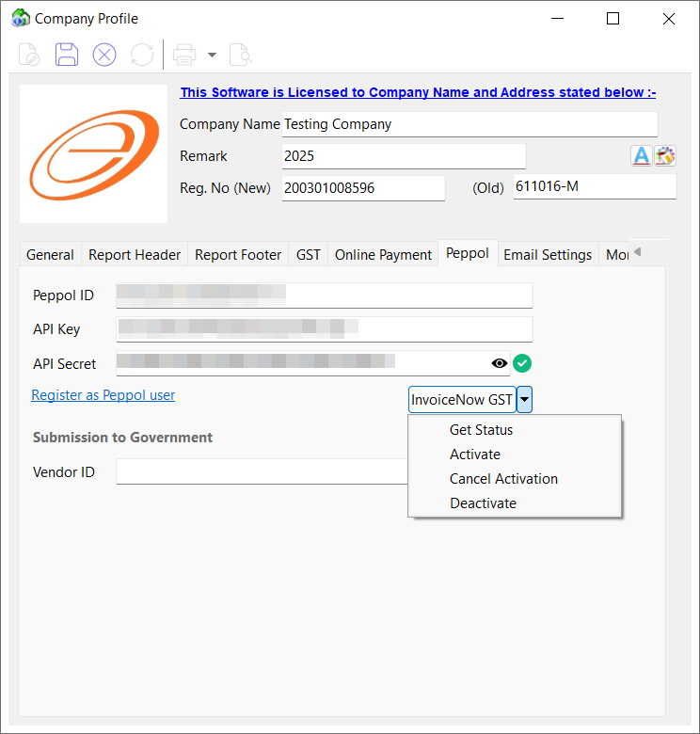Select Get Status from the dropdown menu

[481, 430]
